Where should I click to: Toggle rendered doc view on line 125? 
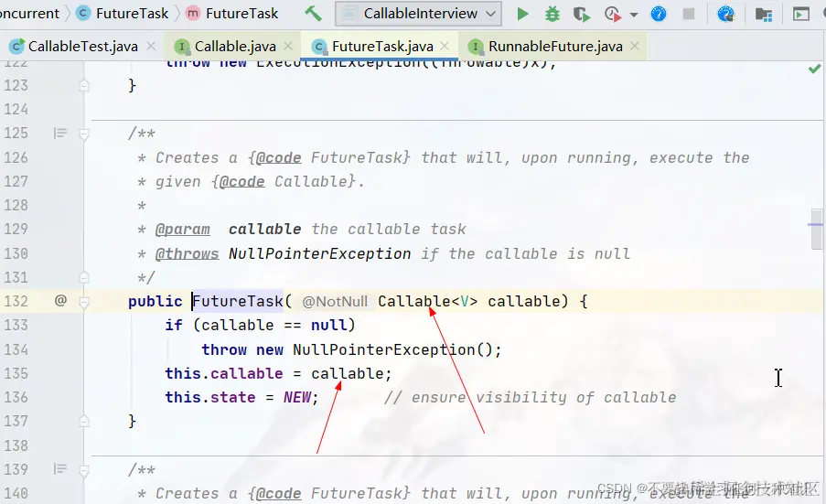pos(60,133)
